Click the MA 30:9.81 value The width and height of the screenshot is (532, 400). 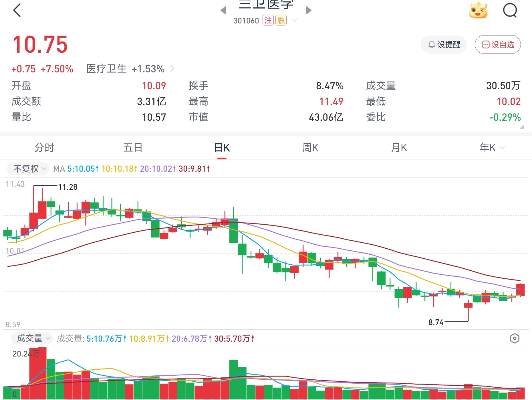194,169
